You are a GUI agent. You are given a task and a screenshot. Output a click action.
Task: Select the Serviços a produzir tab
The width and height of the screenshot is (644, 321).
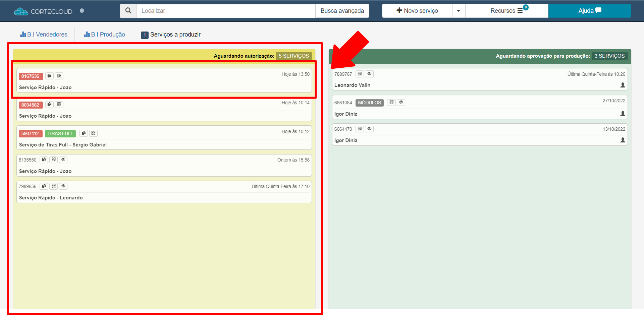click(x=171, y=35)
